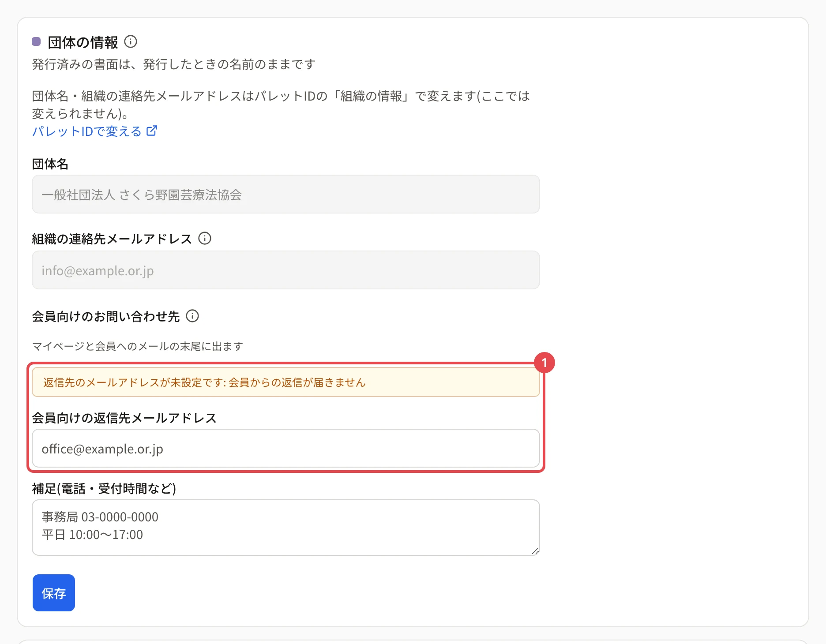The height and width of the screenshot is (644, 826).
Task: Click the 団体の情報 section heading
Action: click(83, 42)
